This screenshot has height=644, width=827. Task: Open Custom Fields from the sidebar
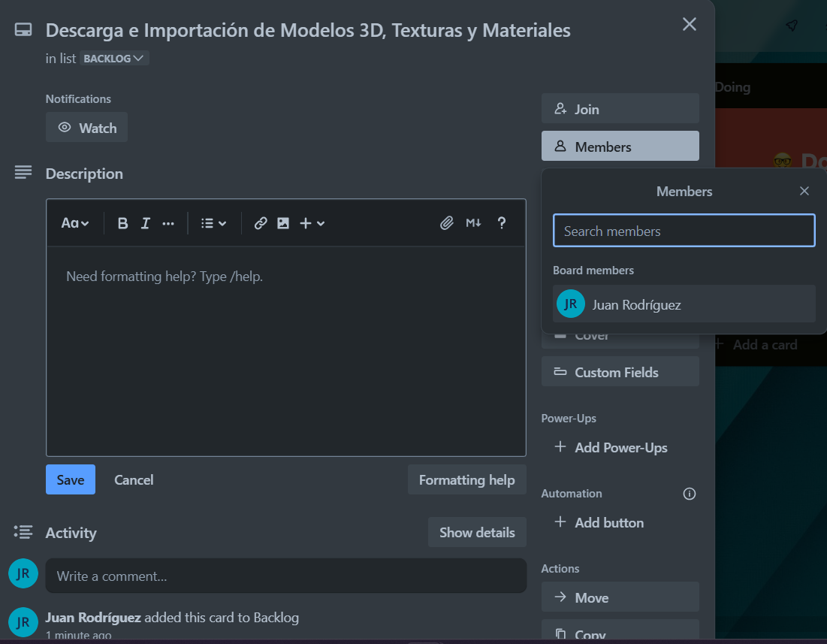(620, 371)
